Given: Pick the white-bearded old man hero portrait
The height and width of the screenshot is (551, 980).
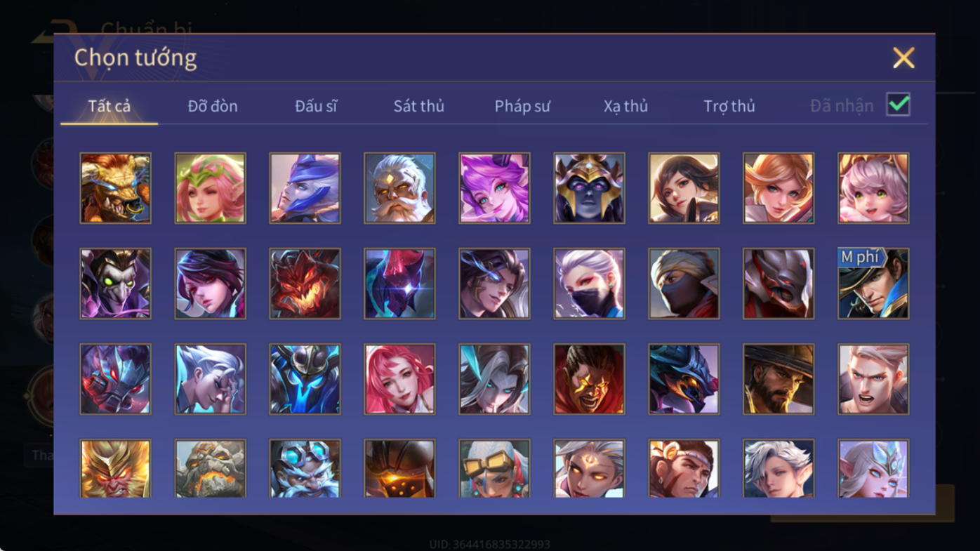Looking at the screenshot, I should pyautogui.click(x=399, y=188).
